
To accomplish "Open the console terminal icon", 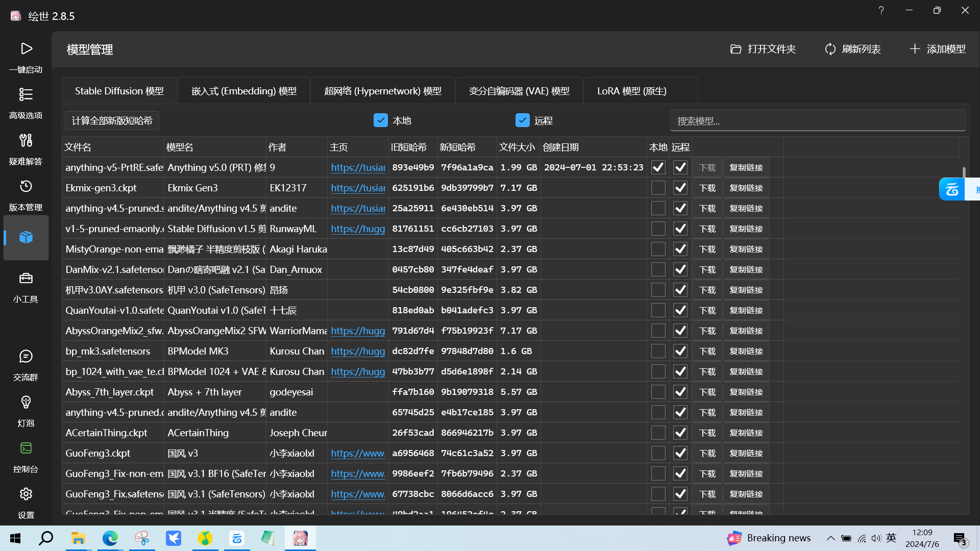I will coord(26,448).
